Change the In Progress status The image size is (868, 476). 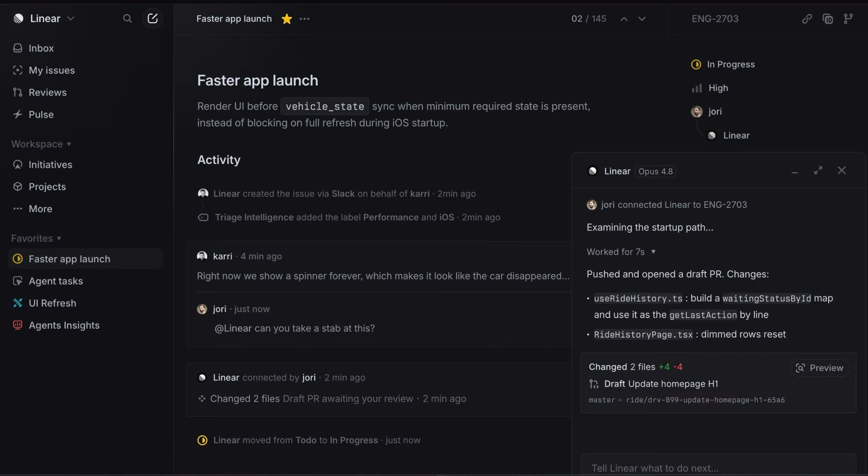pyautogui.click(x=723, y=64)
